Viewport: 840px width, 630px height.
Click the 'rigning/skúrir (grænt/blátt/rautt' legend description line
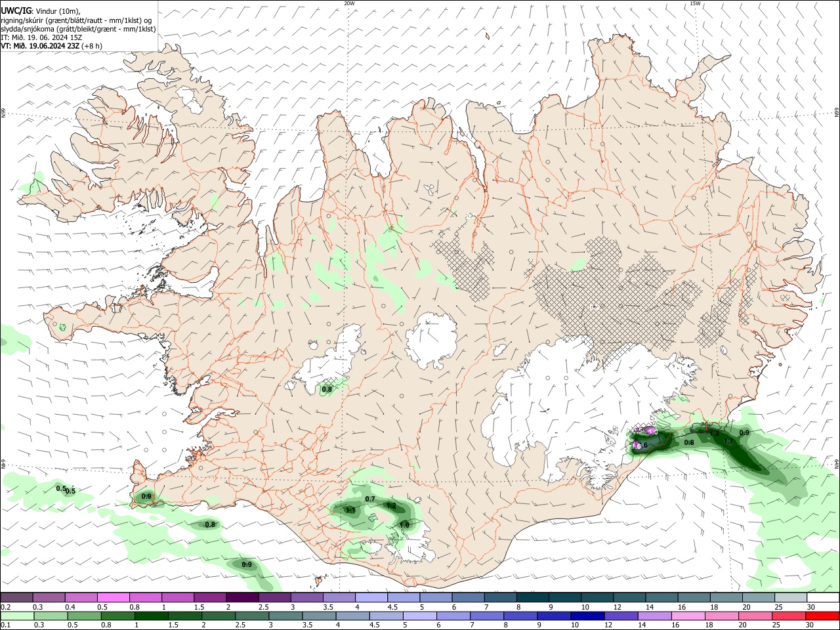click(76, 20)
